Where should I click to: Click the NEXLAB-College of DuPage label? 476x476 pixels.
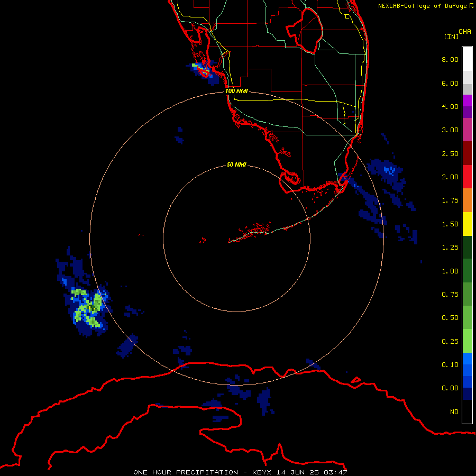(426, 6)
